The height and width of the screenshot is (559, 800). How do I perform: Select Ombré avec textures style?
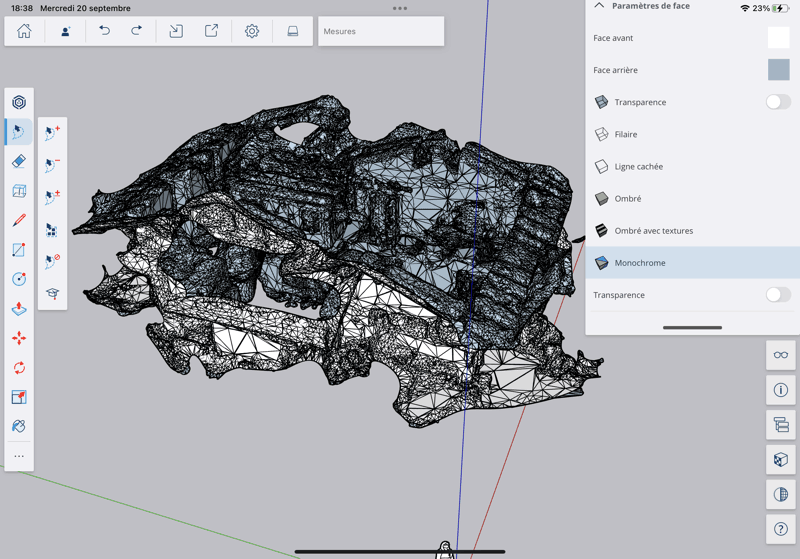(x=653, y=231)
